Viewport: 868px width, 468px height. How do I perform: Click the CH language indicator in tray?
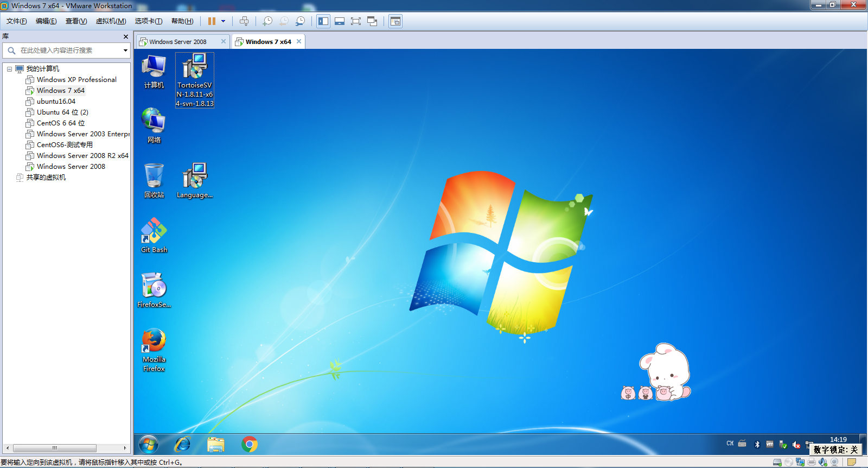[x=730, y=444]
